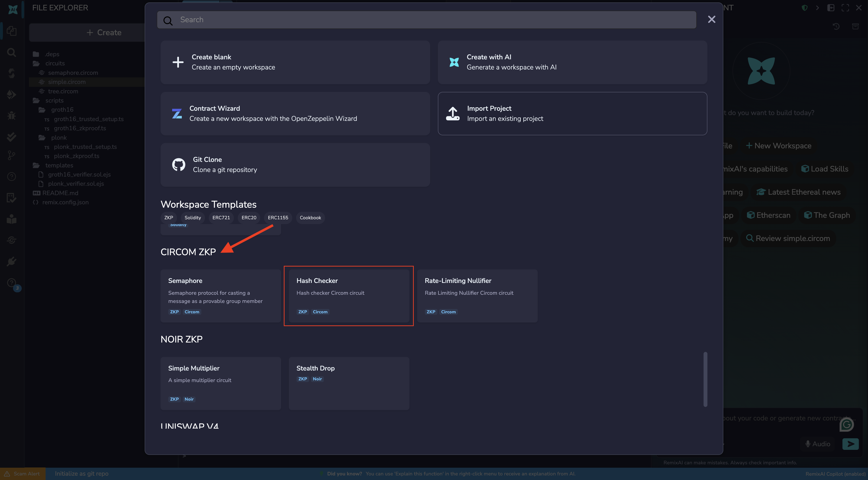Open semaphore.circom in the file tree
Image resolution: width=868 pixels, height=480 pixels.
pos(73,73)
